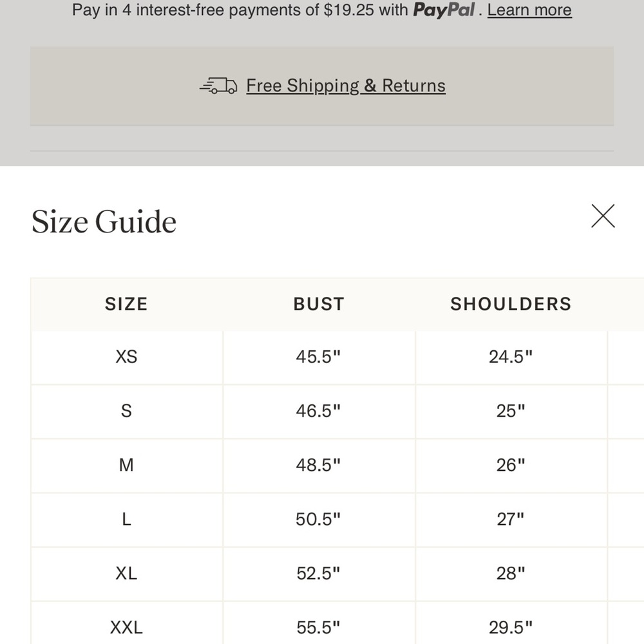Viewport: 644px width, 644px height.
Task: Open the Free Shipping & Returns link
Action: (346, 86)
